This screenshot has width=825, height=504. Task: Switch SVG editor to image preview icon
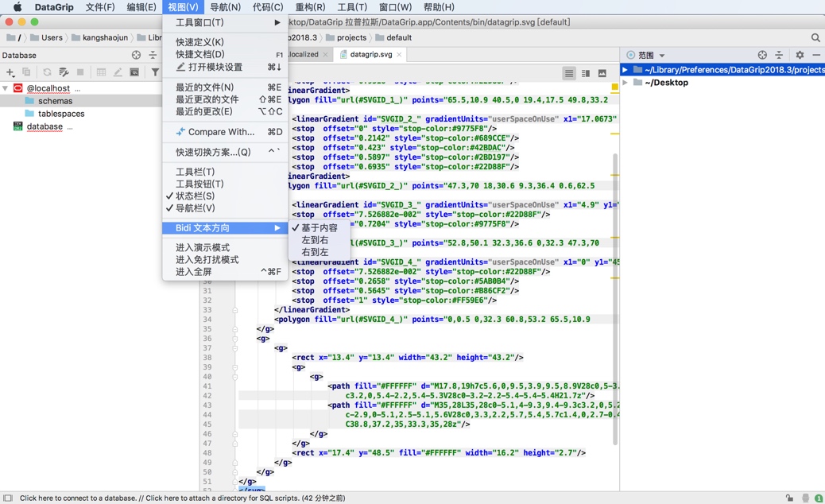click(x=602, y=74)
